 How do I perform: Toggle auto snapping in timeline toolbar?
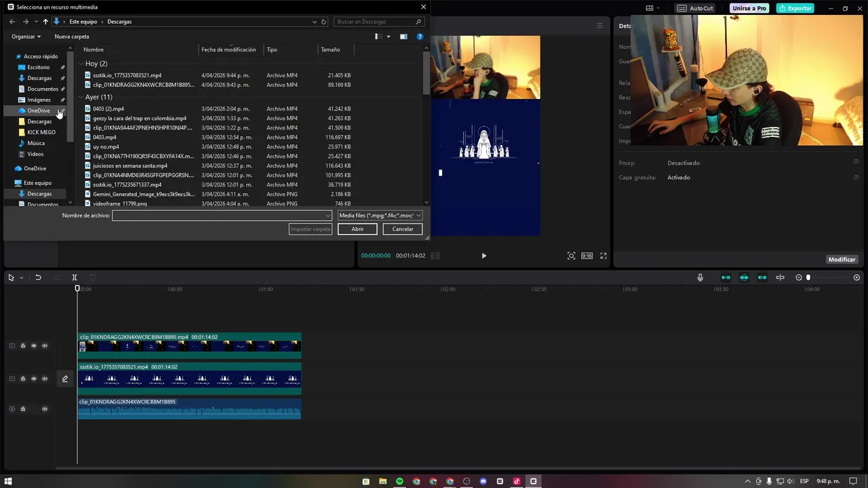[744, 277]
